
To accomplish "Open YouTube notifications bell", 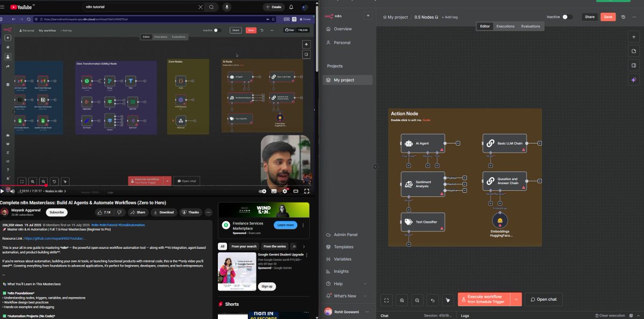I will 291,7.
